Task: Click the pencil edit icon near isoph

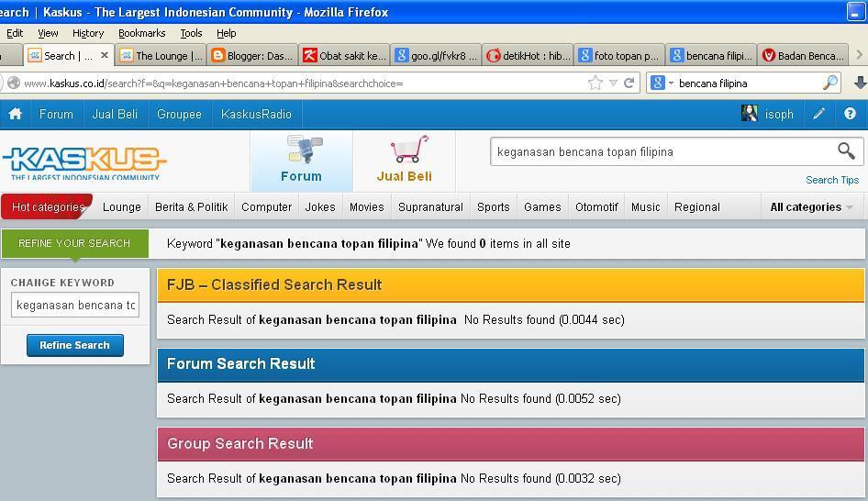Action: [x=818, y=114]
